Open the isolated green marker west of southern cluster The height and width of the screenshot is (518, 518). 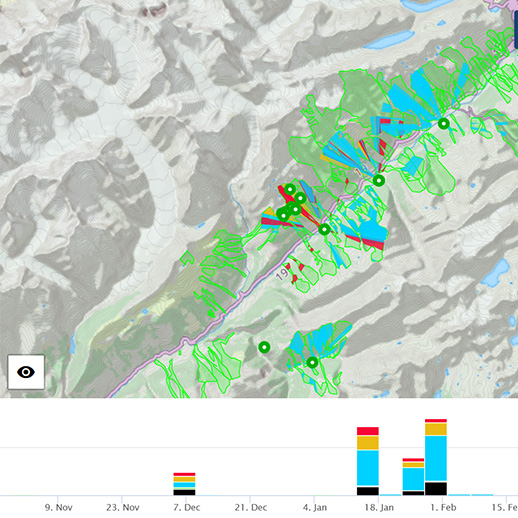(264, 347)
